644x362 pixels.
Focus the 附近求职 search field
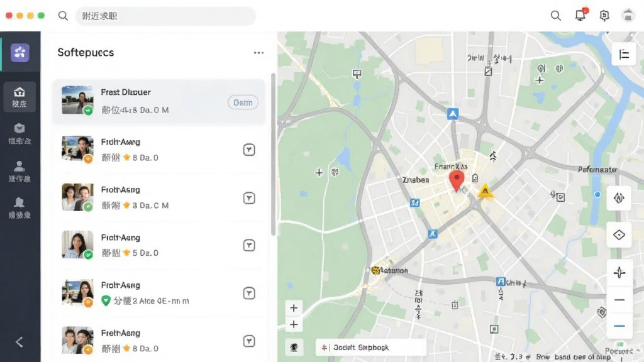pos(165,16)
